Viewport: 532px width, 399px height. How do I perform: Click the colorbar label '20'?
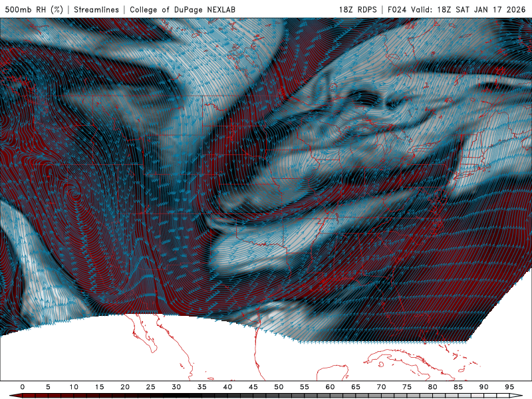point(125,387)
